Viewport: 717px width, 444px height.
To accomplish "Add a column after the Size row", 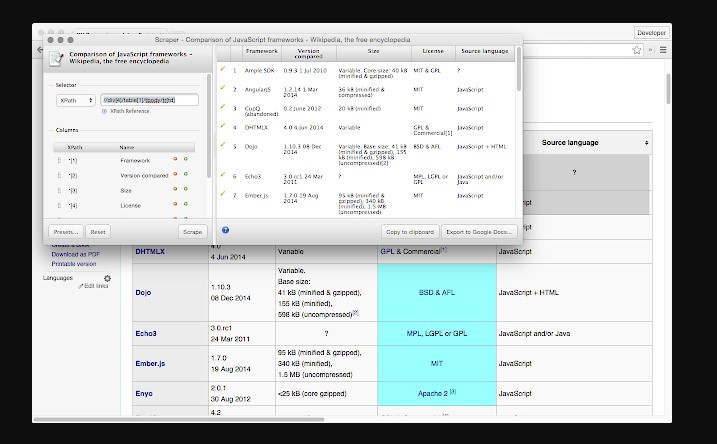I will (186, 189).
